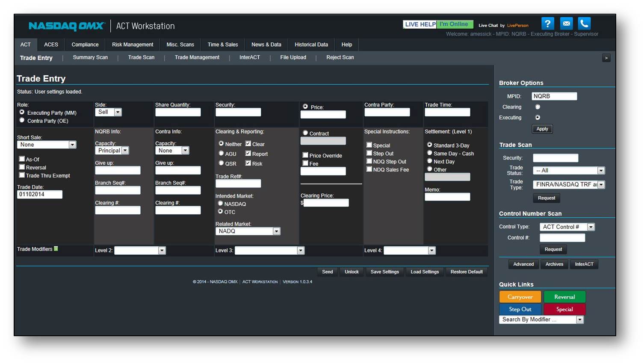Click the Unlock button

pyautogui.click(x=352, y=272)
